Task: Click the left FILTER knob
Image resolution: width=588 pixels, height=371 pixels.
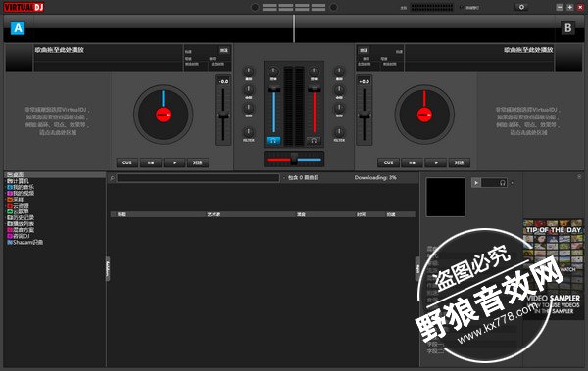Action: coord(249,132)
